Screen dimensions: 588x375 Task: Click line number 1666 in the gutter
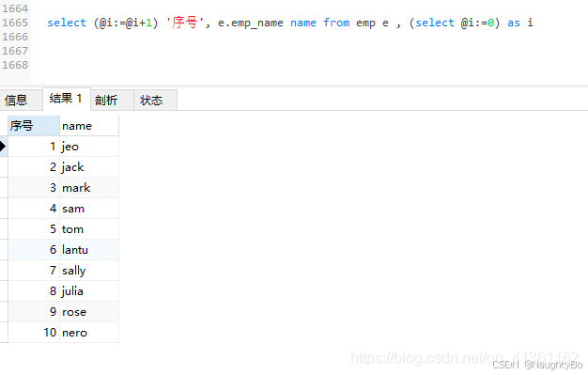pos(15,37)
